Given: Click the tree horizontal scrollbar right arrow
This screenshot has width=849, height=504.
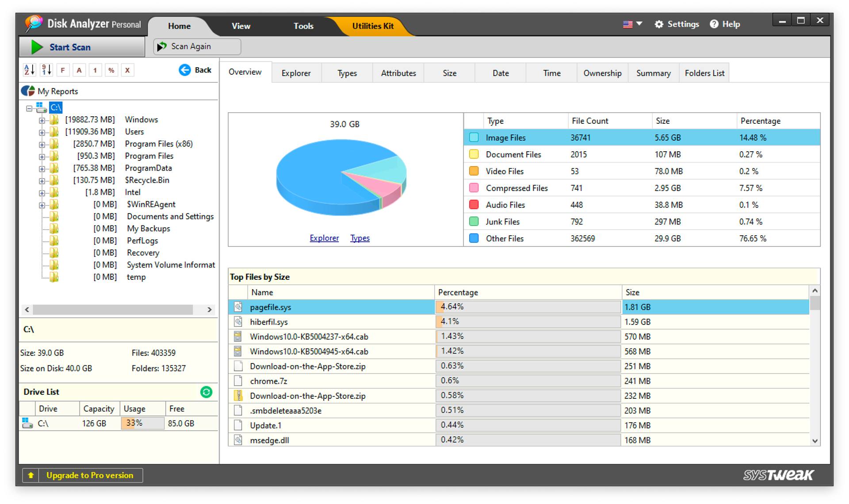Looking at the screenshot, I should pos(210,309).
